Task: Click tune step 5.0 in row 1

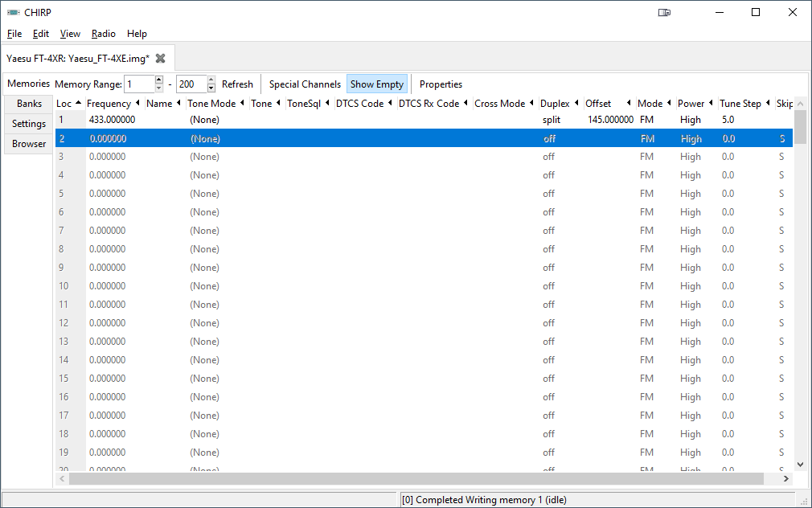Action: [728, 120]
